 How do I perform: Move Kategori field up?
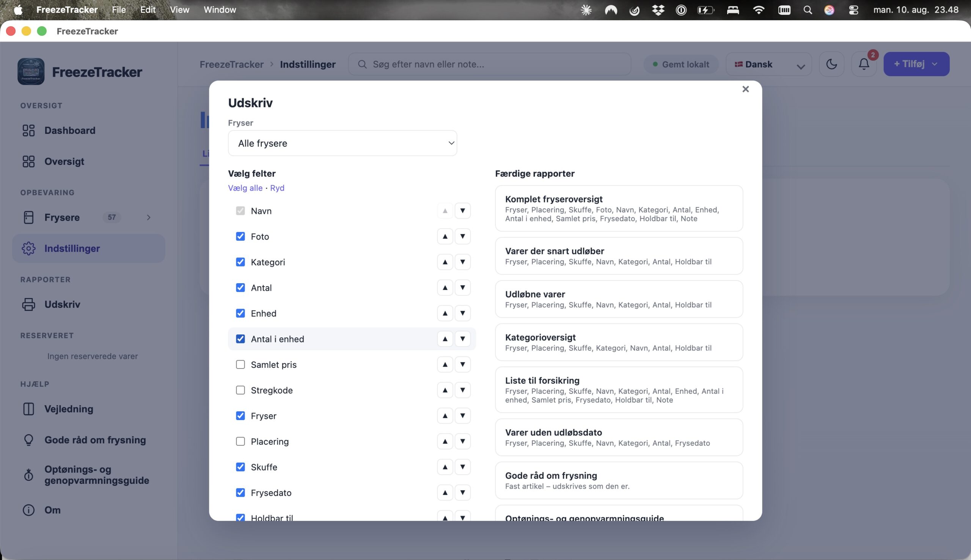[x=445, y=262]
